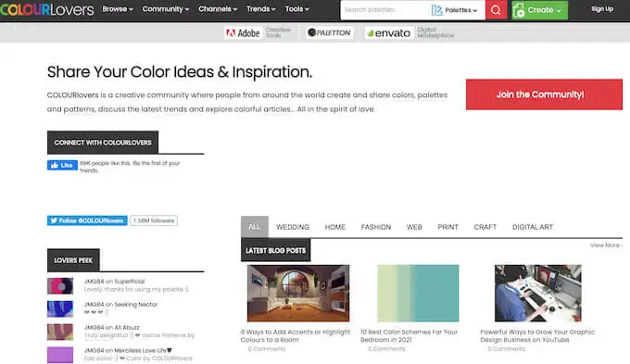Expand the Trends dropdown menu
630x364 pixels.
tap(260, 9)
